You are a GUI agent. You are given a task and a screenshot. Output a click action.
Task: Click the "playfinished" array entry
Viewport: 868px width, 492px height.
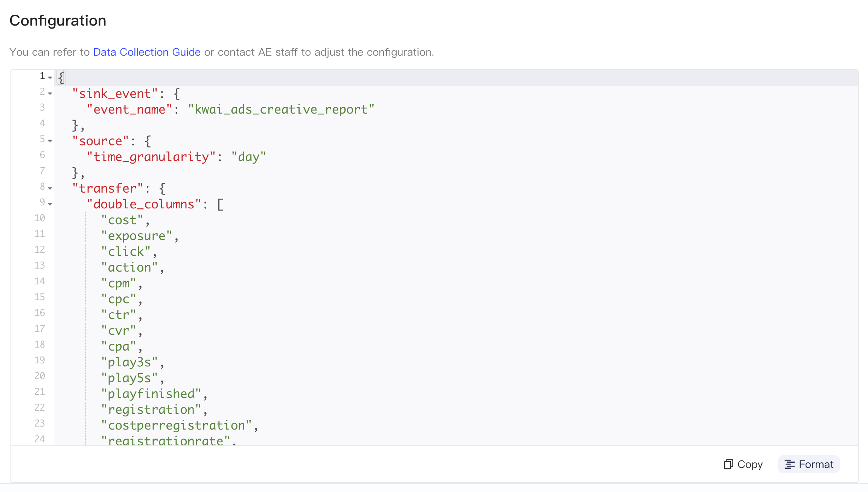[x=151, y=394]
